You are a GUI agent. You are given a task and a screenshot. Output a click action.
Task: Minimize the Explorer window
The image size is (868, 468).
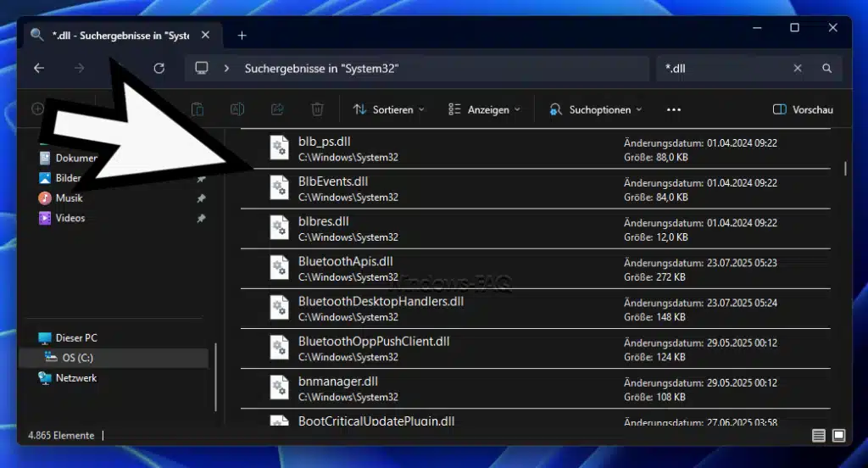[757, 28]
